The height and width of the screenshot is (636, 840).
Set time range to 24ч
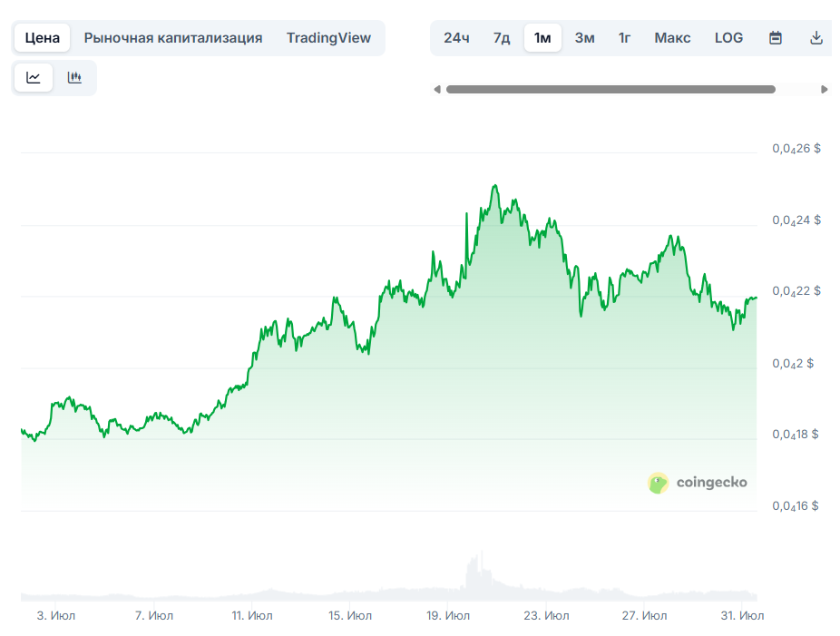[x=456, y=38]
